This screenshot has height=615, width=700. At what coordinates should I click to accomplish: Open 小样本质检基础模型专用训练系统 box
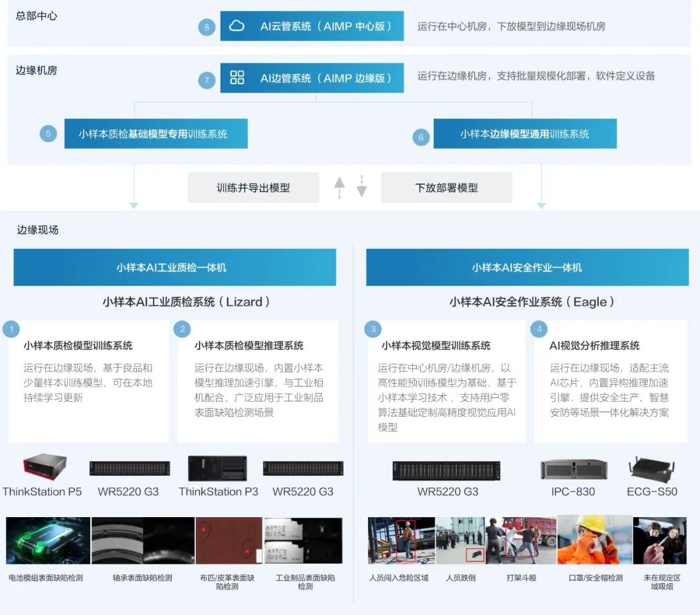click(156, 133)
